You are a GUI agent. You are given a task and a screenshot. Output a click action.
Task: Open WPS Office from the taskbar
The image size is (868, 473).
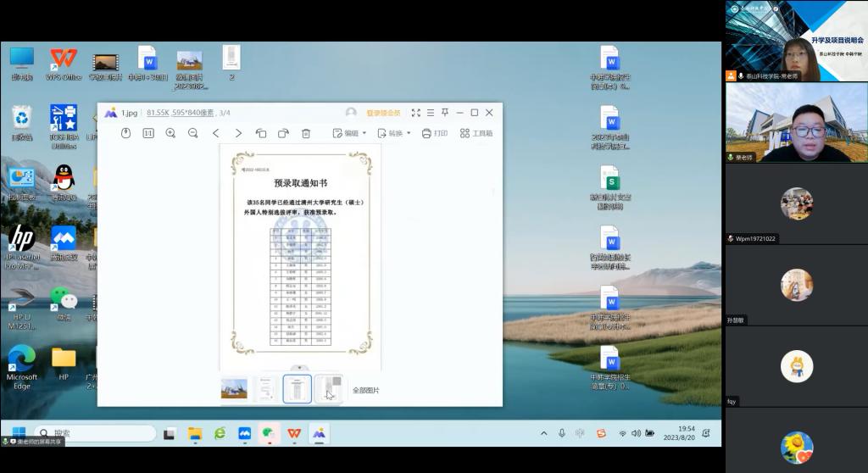click(x=294, y=433)
